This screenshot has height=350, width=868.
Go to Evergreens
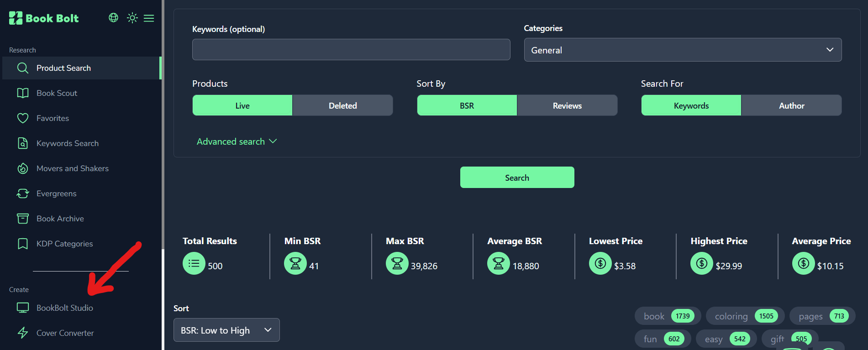tap(82, 193)
